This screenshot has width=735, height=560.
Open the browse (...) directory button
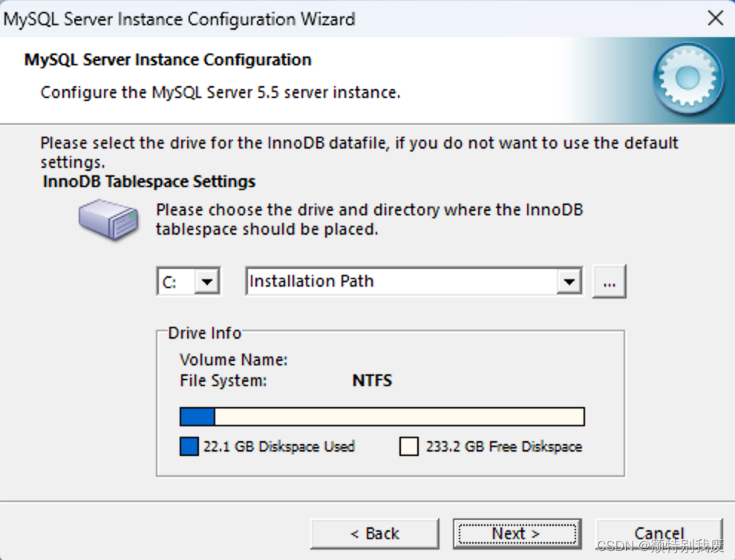609,281
